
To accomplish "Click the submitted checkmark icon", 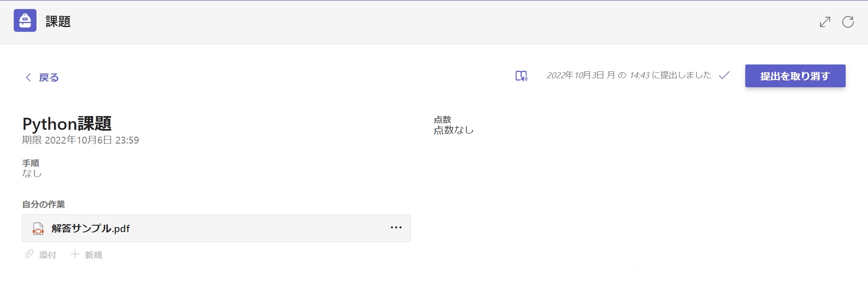I will click(x=724, y=75).
